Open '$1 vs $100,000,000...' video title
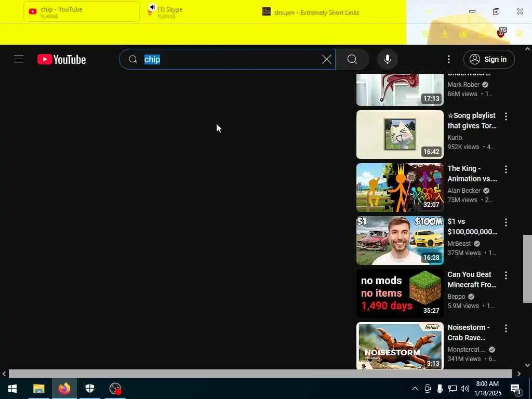The image size is (532, 399). click(x=472, y=227)
